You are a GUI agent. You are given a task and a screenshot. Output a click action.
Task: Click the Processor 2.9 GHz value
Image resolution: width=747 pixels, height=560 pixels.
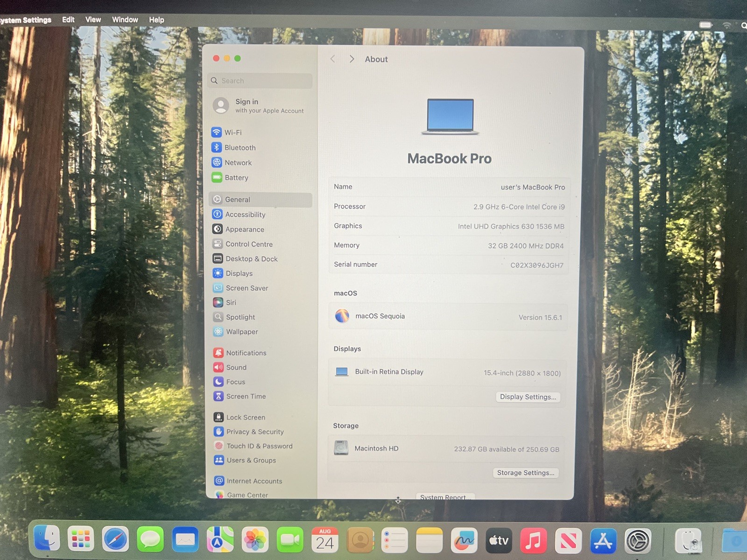(x=519, y=207)
